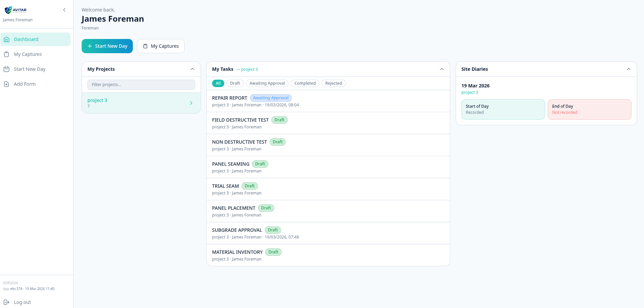The width and height of the screenshot is (644, 308).
Task: Toggle the Completed task filter
Action: [305, 83]
